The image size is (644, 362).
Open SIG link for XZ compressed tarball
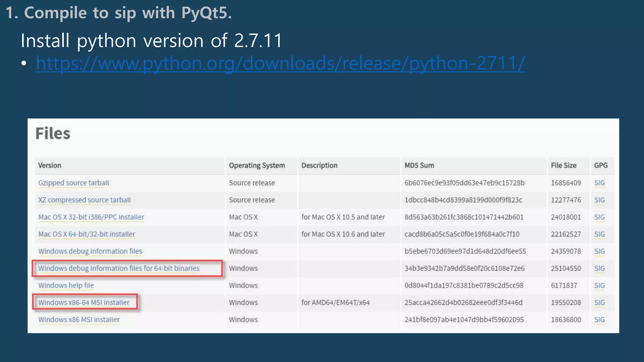tap(599, 200)
